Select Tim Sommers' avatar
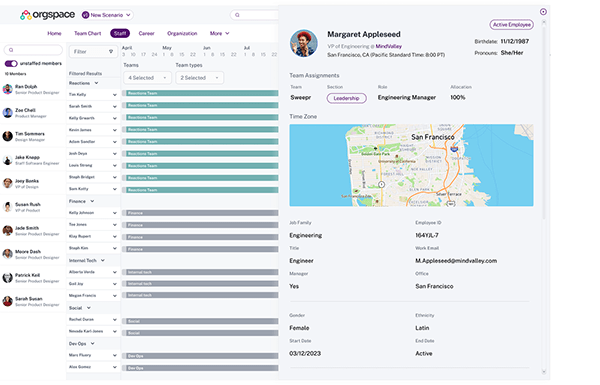 pyautogui.click(x=8, y=136)
